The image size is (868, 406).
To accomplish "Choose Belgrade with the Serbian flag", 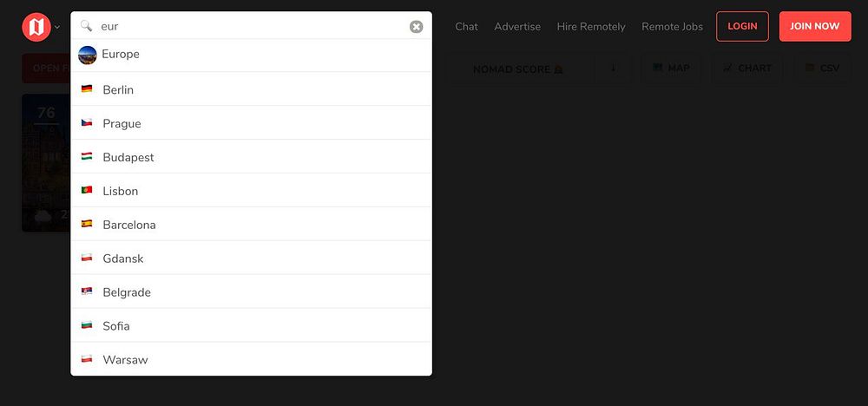I will point(252,291).
